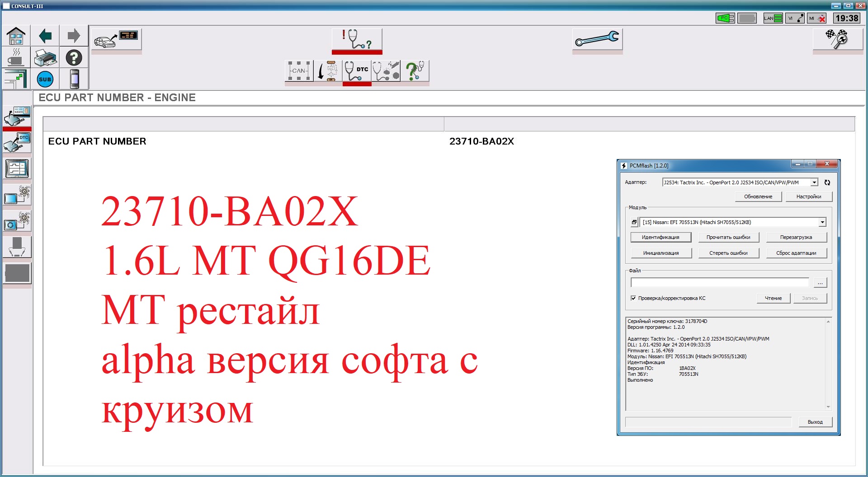Open the checkered flag search tab
Image resolution: width=868 pixels, height=477 pixels.
coord(838,40)
